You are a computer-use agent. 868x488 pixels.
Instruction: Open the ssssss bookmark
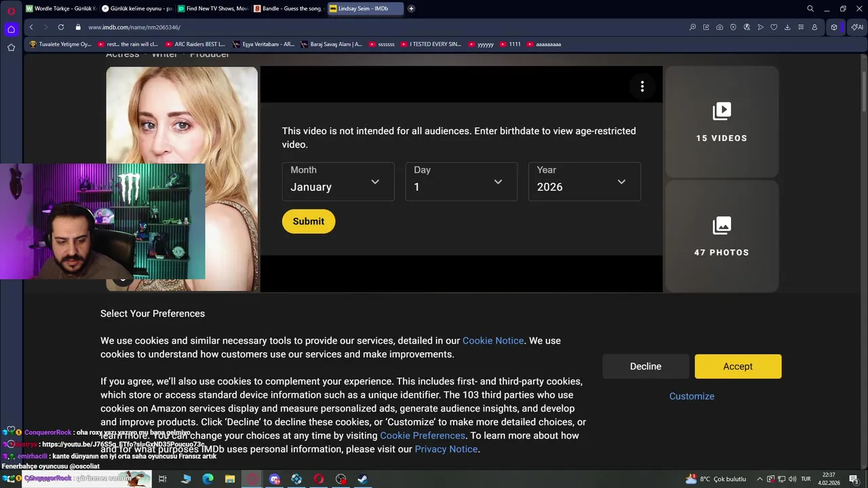click(382, 44)
